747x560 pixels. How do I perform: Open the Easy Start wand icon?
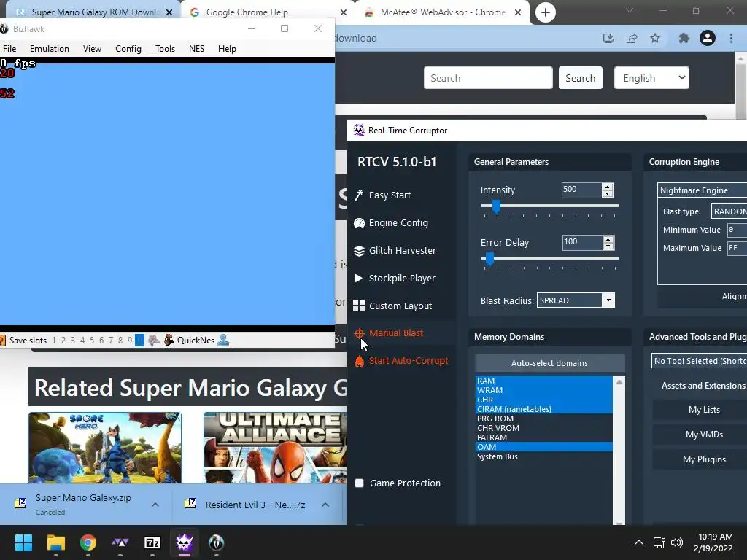point(359,195)
